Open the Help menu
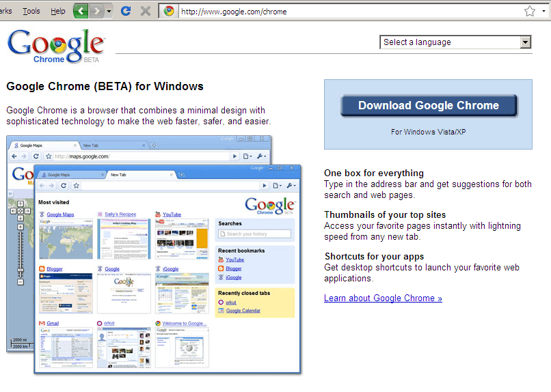This screenshot has width=551, height=392. (58, 11)
